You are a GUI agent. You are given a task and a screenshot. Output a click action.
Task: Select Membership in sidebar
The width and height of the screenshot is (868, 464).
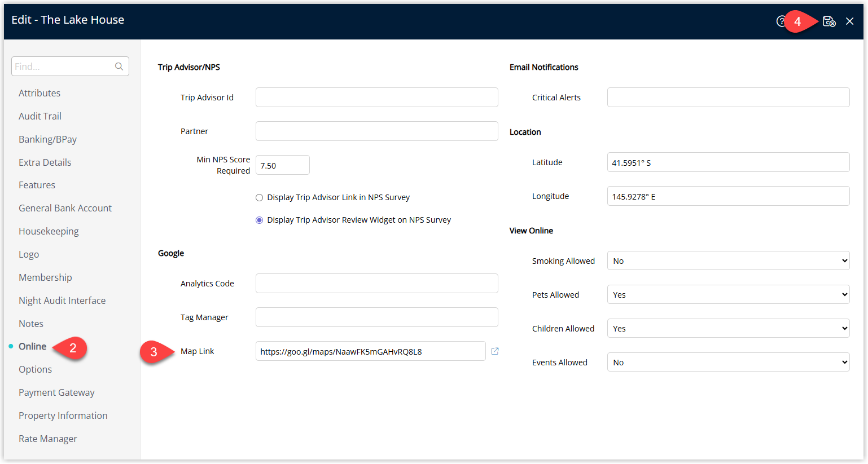coord(45,277)
